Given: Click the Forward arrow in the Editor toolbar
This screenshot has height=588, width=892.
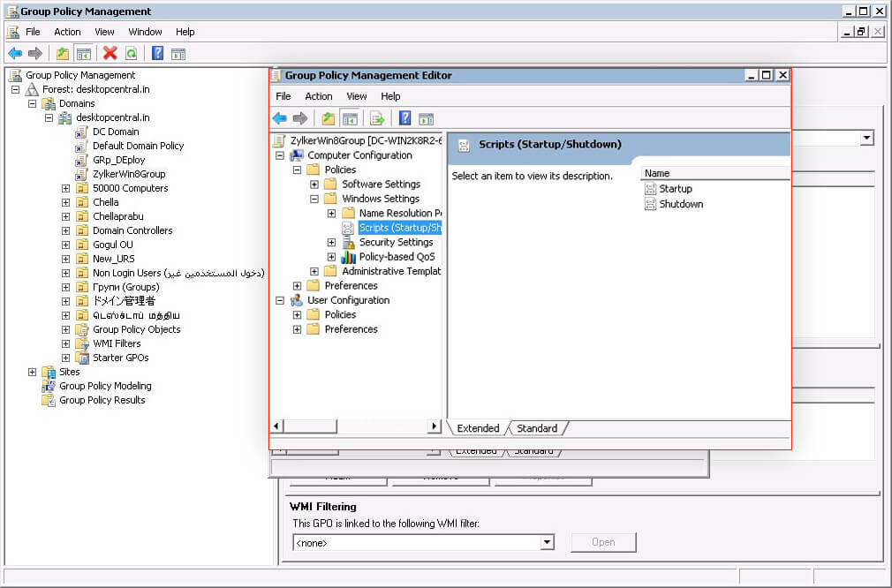Looking at the screenshot, I should [300, 117].
